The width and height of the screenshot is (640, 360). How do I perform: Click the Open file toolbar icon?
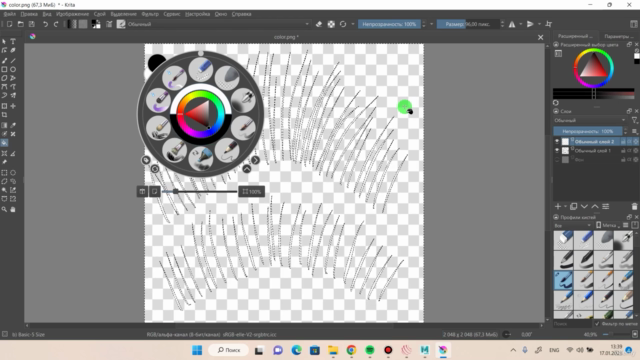[20, 24]
